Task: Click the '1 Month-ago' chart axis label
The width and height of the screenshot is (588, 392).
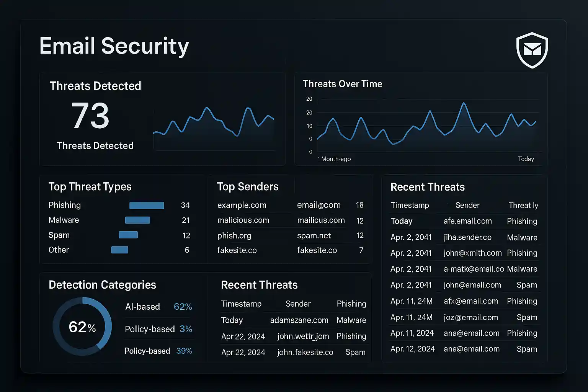Action: (x=334, y=159)
